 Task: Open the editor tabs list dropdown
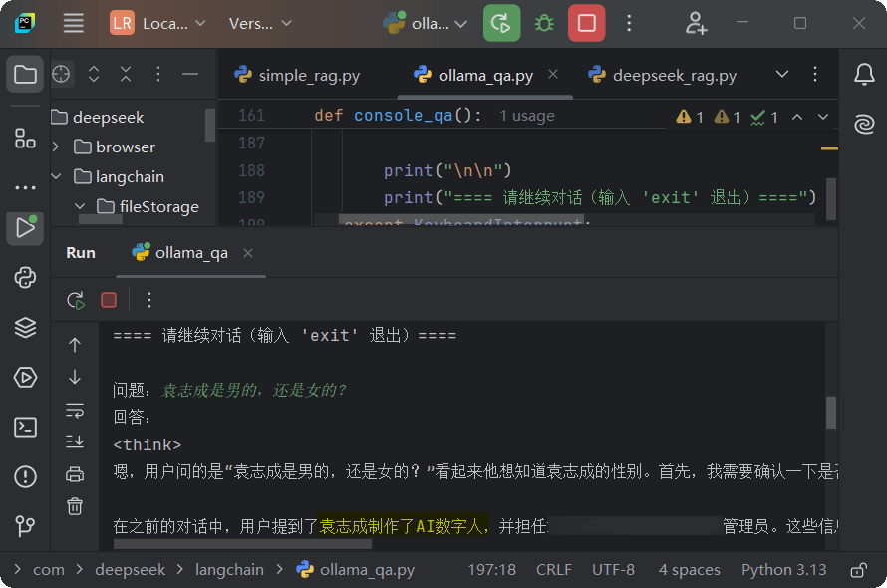(x=782, y=75)
